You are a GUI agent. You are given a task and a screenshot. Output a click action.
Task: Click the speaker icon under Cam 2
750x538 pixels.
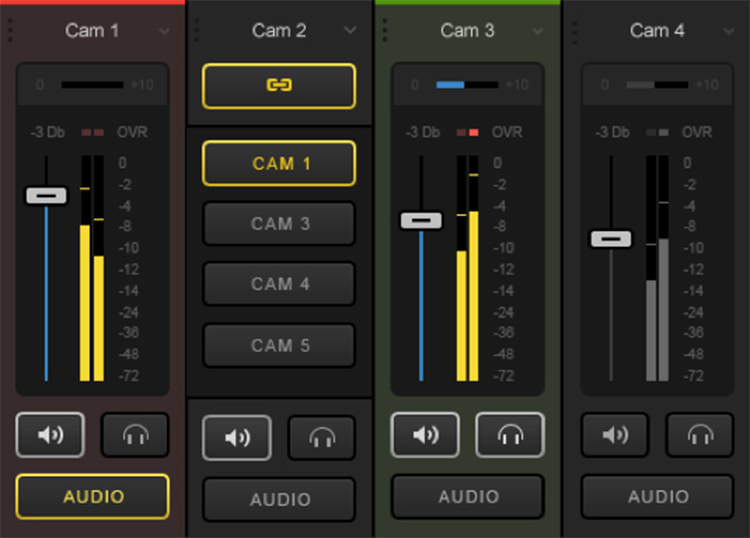[x=236, y=437]
